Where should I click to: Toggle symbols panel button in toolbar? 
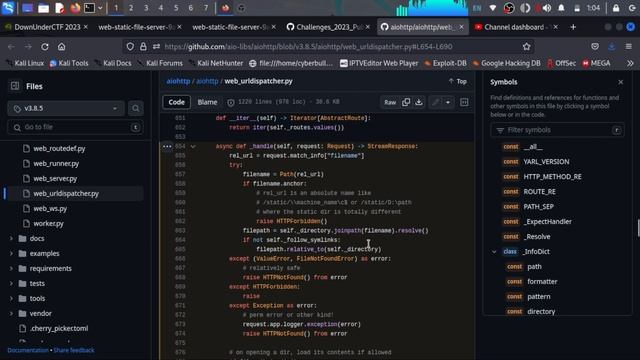464,102
